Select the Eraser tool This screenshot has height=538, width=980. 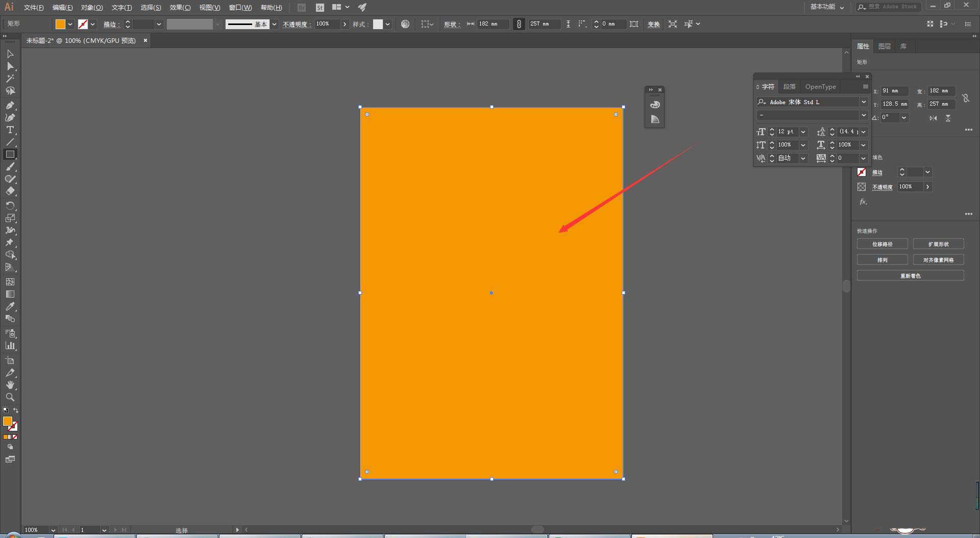point(10,191)
